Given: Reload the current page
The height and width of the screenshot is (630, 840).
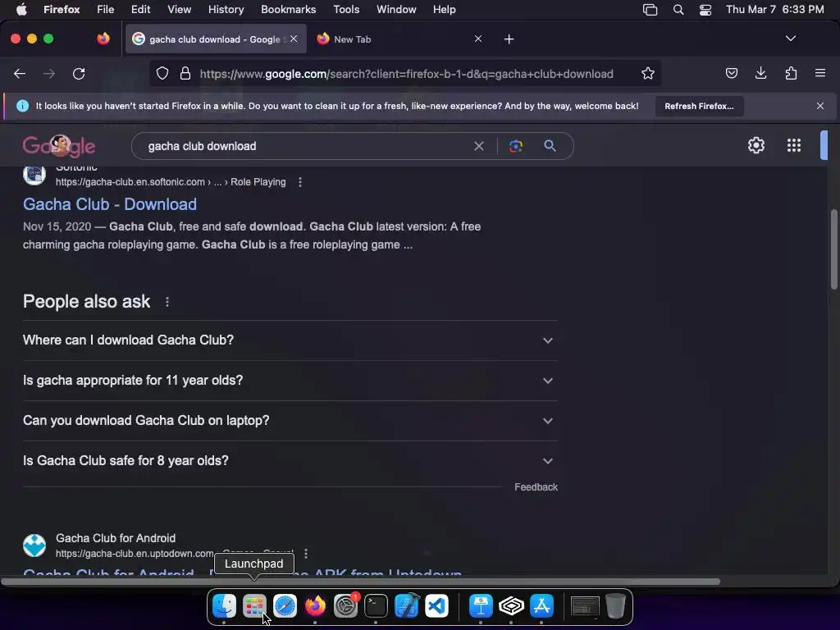Looking at the screenshot, I should 79,73.
